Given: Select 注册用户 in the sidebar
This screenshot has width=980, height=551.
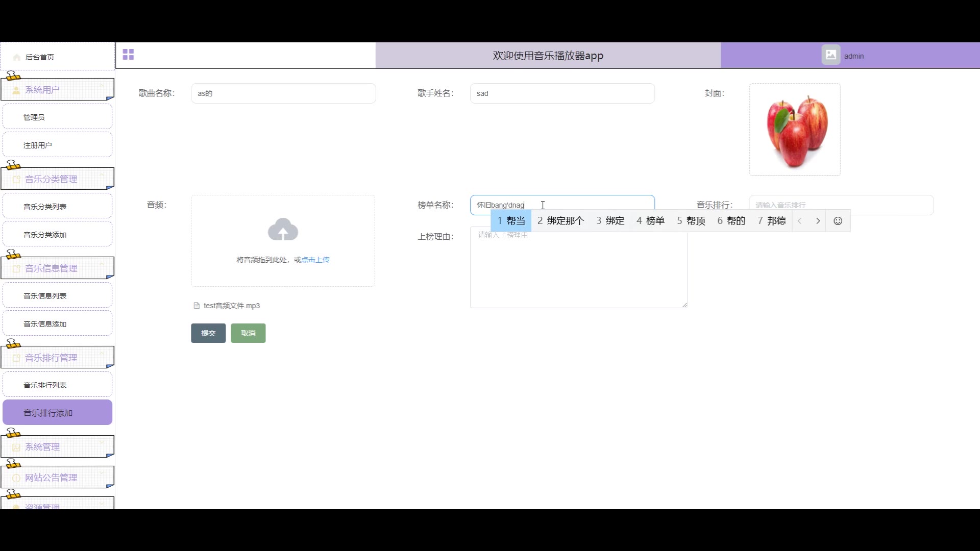Looking at the screenshot, I should click(38, 145).
